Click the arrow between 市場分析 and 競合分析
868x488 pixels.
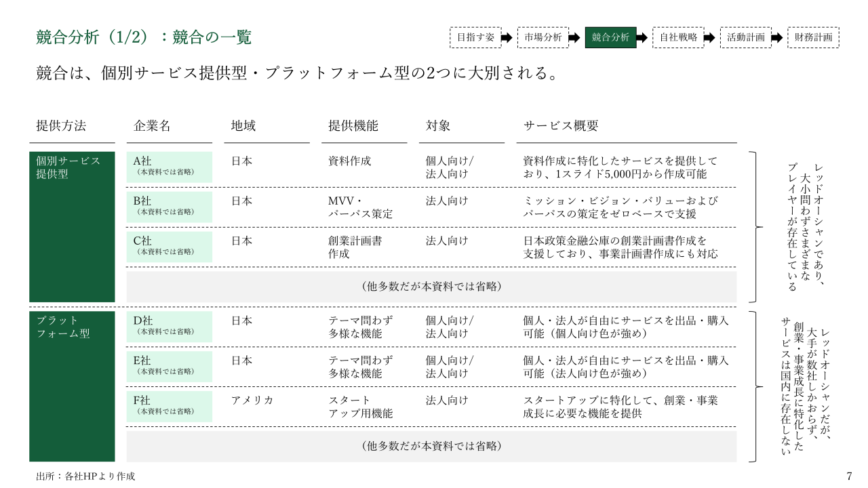[574, 38]
